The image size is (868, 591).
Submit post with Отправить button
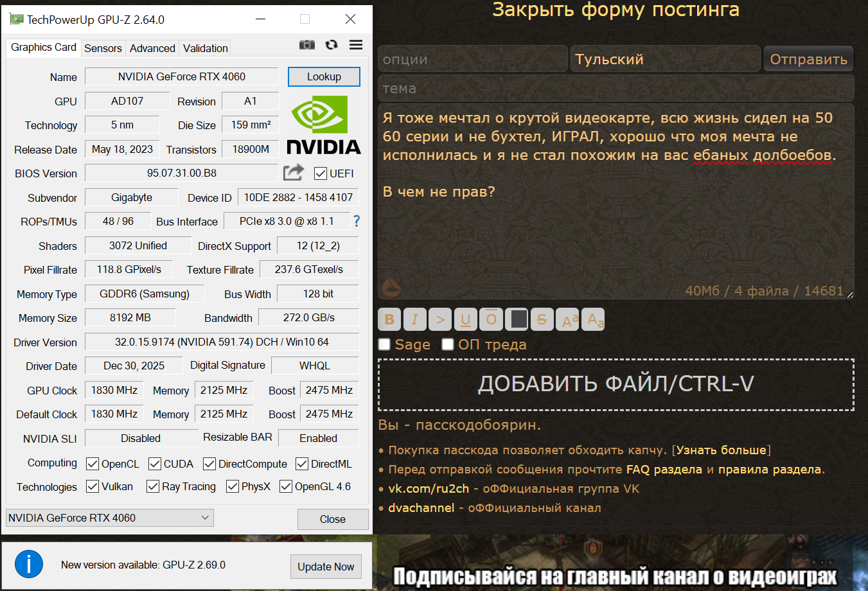click(808, 59)
